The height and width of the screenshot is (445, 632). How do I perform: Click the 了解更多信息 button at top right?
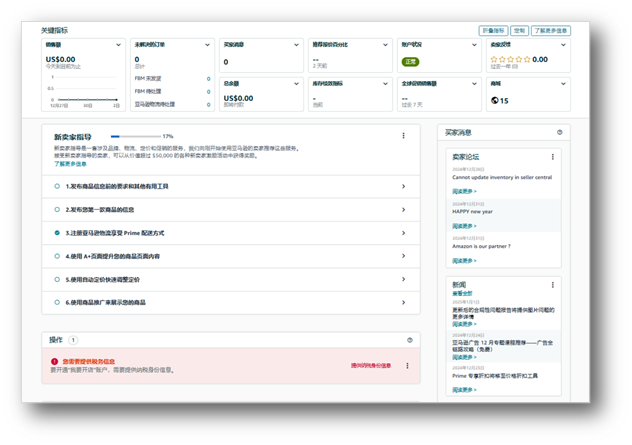click(x=551, y=31)
